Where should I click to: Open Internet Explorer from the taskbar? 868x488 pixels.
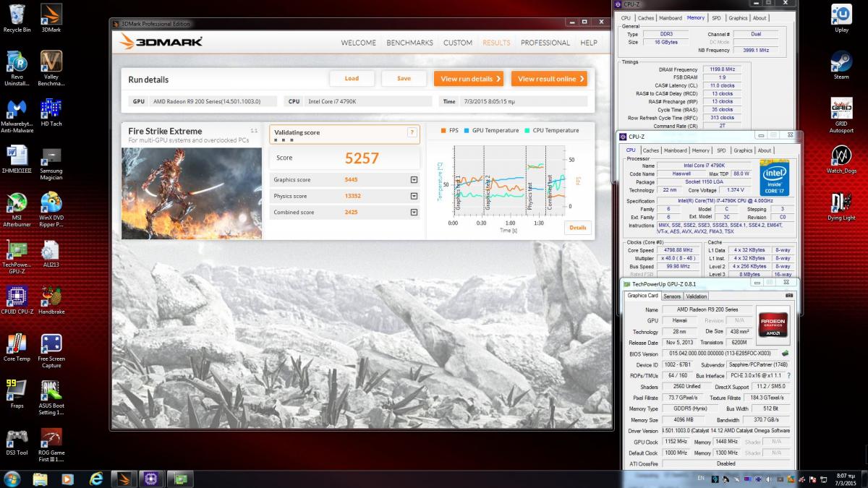click(95, 479)
